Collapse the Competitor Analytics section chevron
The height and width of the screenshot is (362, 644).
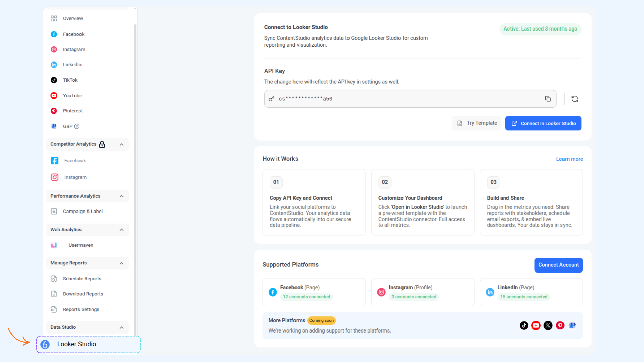point(121,144)
